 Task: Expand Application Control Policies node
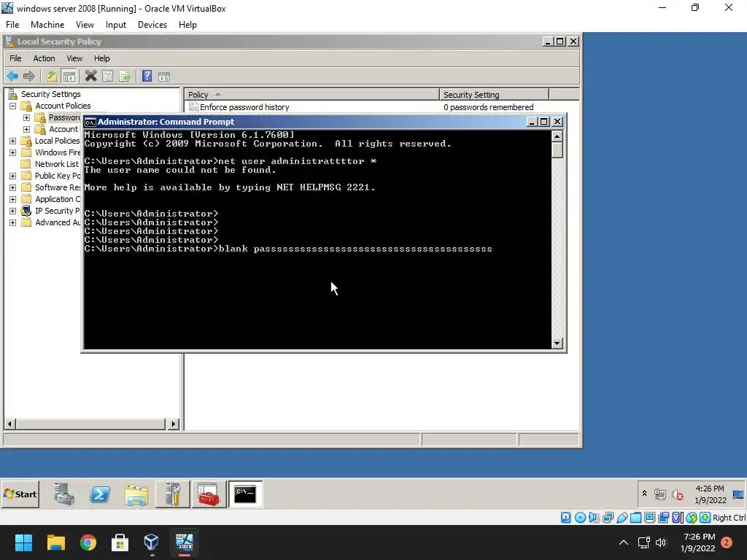click(x=13, y=199)
